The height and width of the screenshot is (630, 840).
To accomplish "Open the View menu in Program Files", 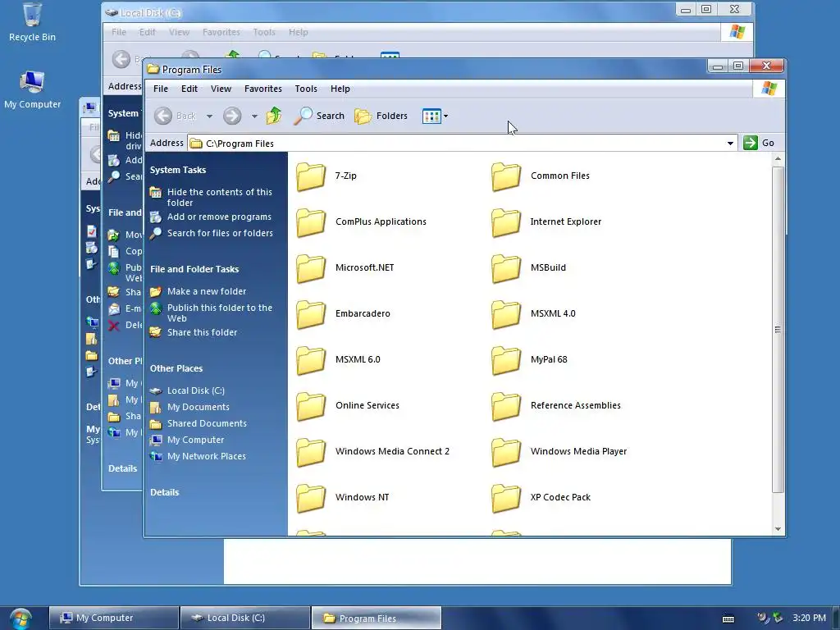I will tap(221, 89).
